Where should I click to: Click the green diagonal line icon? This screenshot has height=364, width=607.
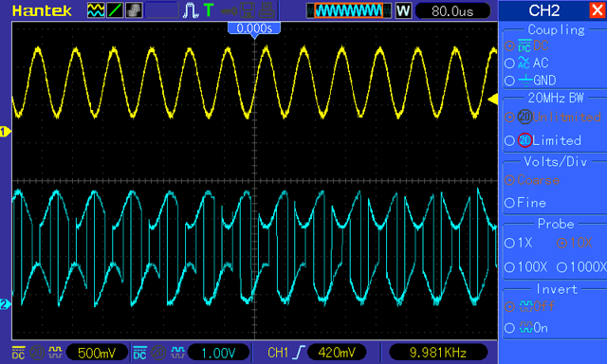(115, 10)
